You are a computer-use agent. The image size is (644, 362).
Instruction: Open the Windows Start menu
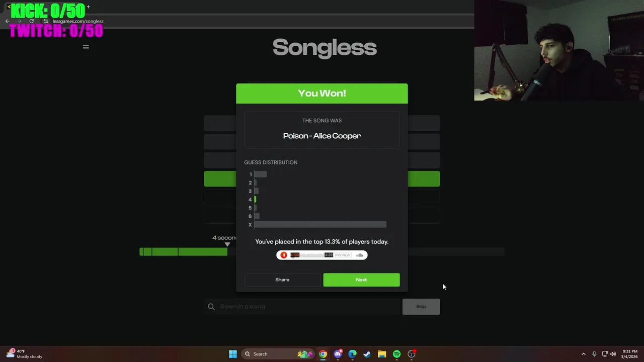(233, 354)
